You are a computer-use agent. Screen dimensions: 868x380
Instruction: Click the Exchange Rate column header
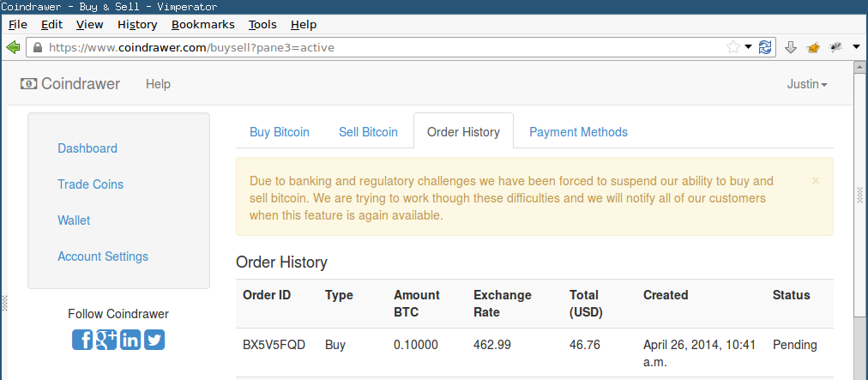pos(502,304)
